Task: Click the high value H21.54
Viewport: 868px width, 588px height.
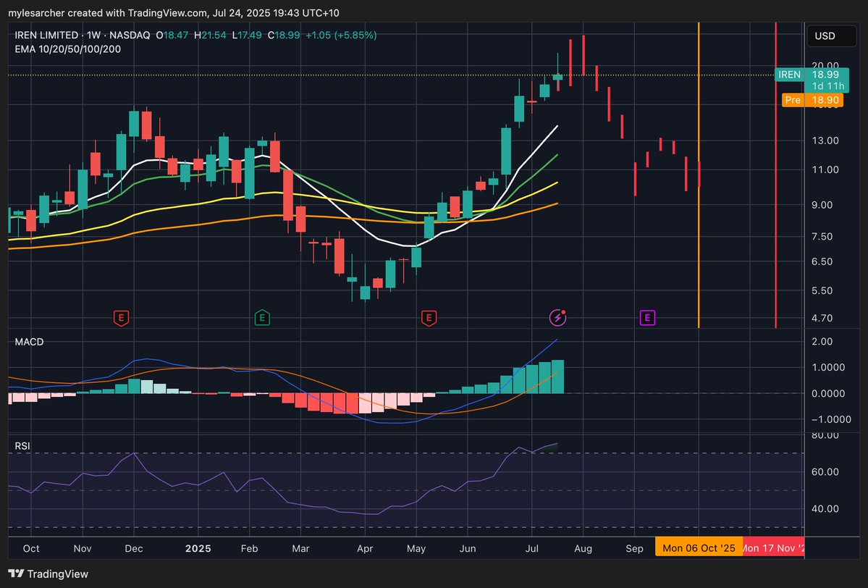Action: click(210, 35)
